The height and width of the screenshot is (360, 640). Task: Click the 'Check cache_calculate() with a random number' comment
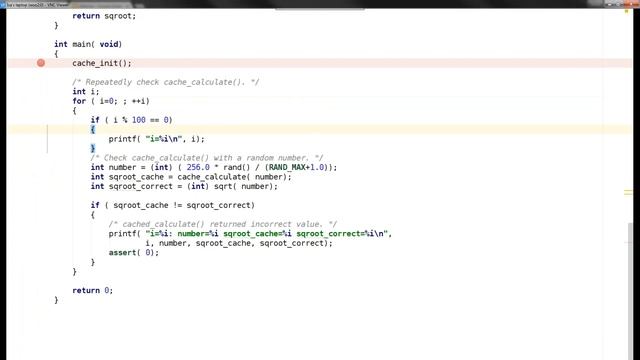207,158
